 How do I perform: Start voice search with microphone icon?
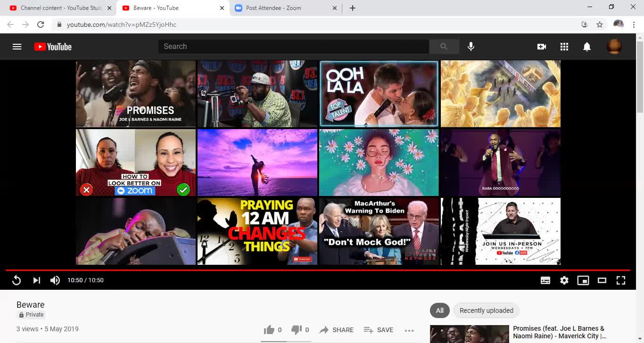click(x=471, y=46)
